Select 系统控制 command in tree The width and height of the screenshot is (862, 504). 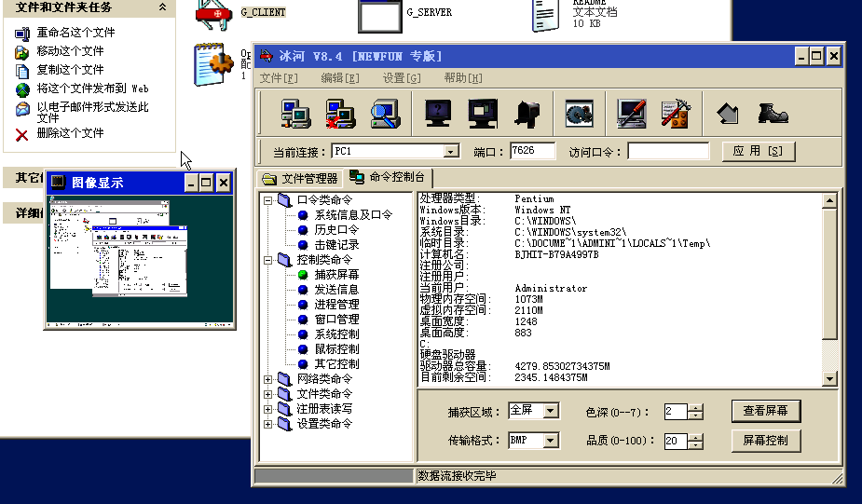coord(336,334)
